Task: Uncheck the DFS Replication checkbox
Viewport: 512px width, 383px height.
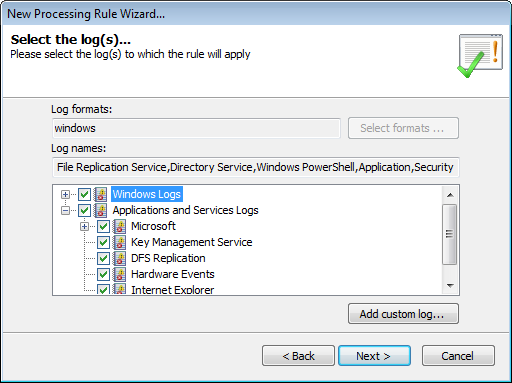Action: click(x=103, y=258)
